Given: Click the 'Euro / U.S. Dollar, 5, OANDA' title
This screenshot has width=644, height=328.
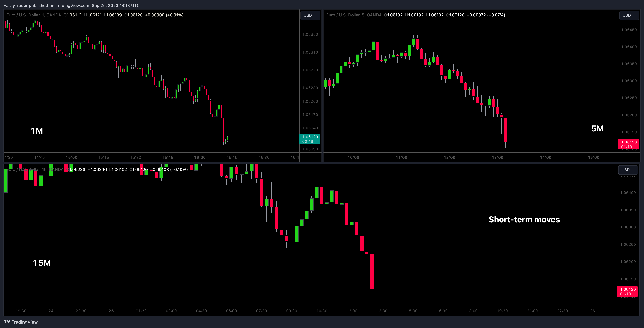Looking at the screenshot, I should click(x=354, y=15).
